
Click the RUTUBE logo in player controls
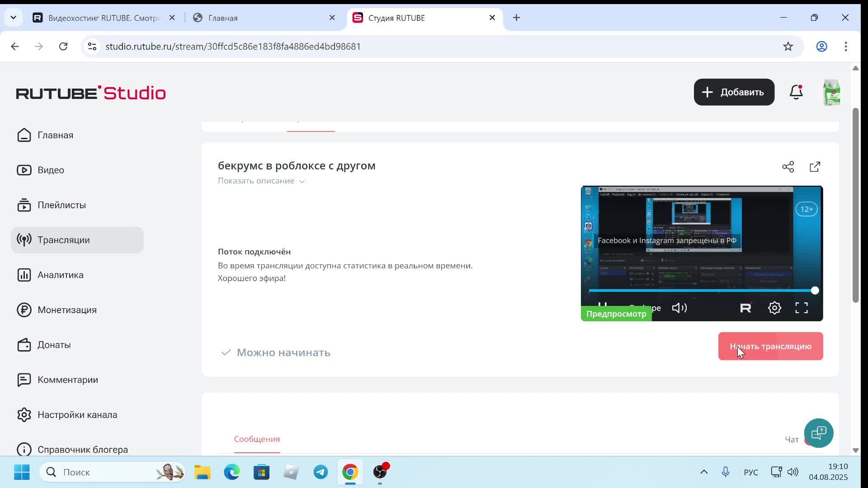point(745,308)
